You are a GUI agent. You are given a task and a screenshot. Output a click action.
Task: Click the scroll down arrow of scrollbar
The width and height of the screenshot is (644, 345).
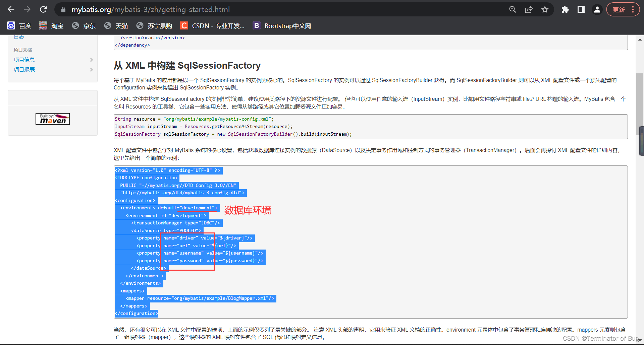click(x=640, y=340)
